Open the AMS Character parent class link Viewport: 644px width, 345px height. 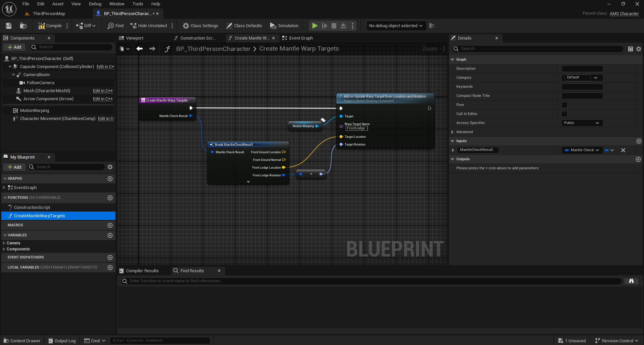(624, 13)
